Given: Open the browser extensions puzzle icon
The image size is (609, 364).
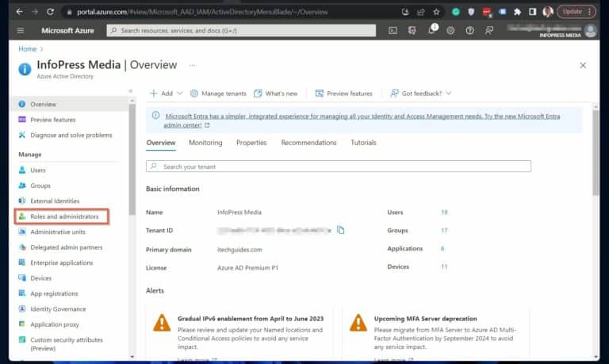Looking at the screenshot, I should pos(517,12).
